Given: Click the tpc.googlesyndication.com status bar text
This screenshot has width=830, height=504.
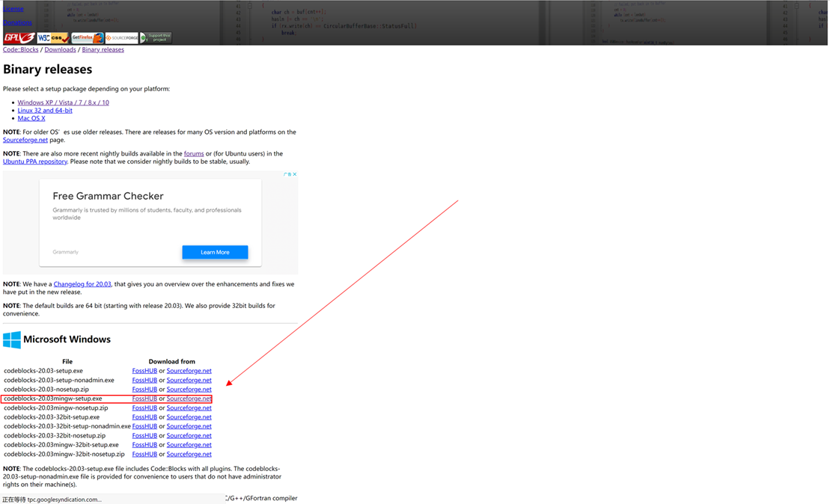Looking at the screenshot, I should pyautogui.click(x=52, y=500).
